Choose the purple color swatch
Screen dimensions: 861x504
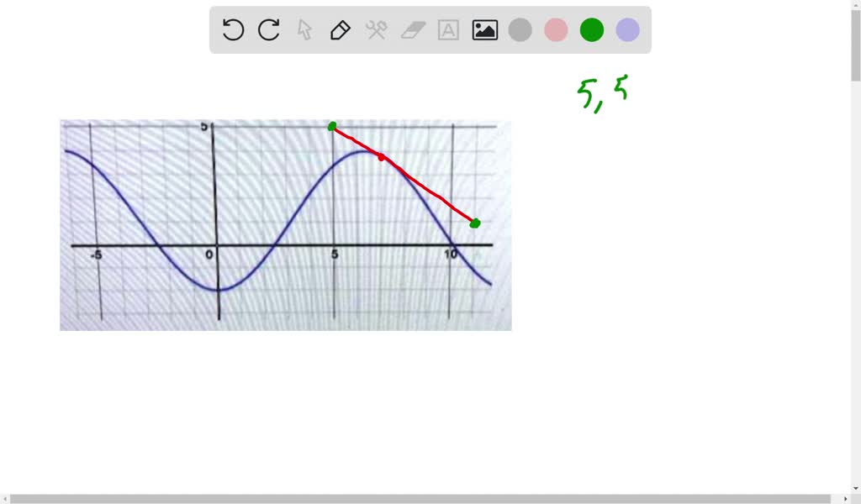point(627,29)
